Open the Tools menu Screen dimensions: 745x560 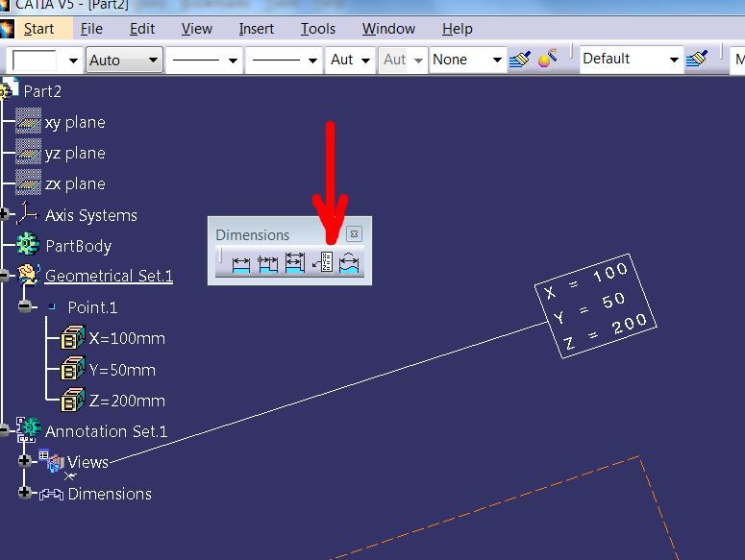point(318,29)
